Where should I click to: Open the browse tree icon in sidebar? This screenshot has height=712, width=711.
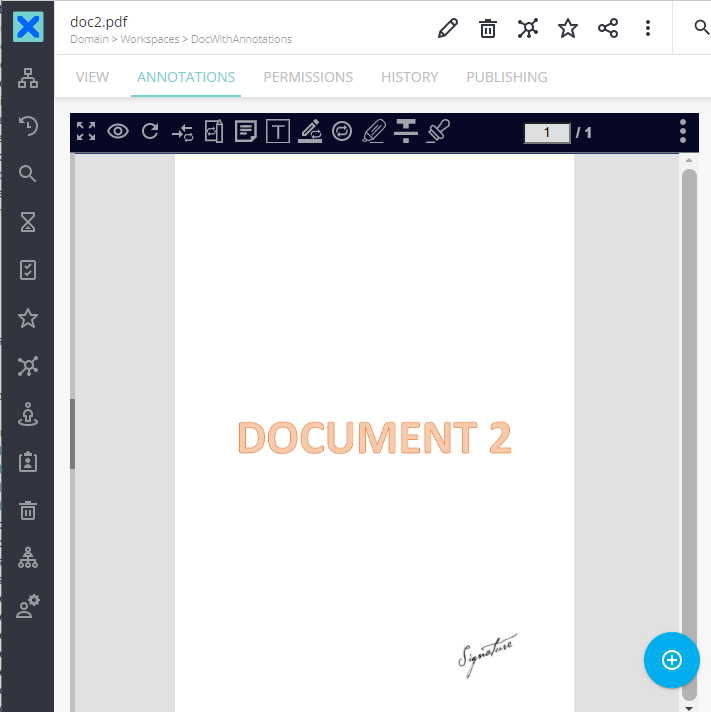[28, 78]
